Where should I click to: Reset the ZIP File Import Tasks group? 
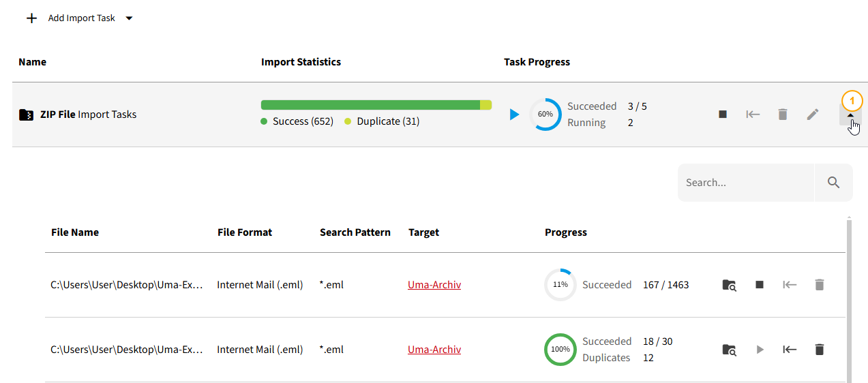[753, 114]
